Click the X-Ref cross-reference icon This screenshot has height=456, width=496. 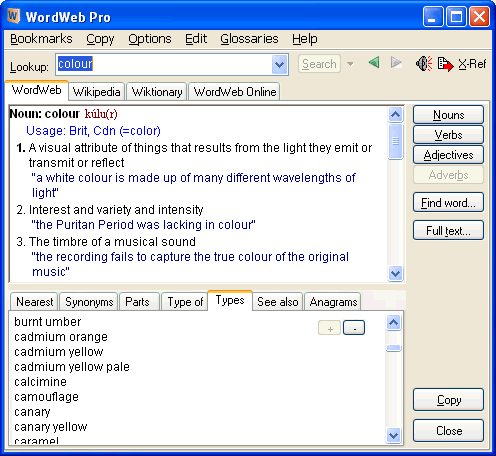coord(472,63)
